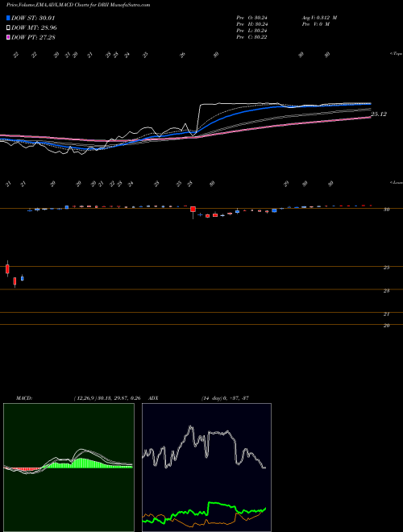Click the '<Lows' label at right edge
This screenshot has height=532, width=403.
click(x=396, y=182)
